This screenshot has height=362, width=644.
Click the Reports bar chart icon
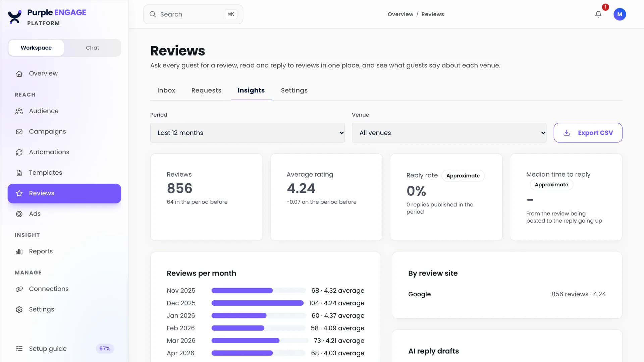[19, 251]
